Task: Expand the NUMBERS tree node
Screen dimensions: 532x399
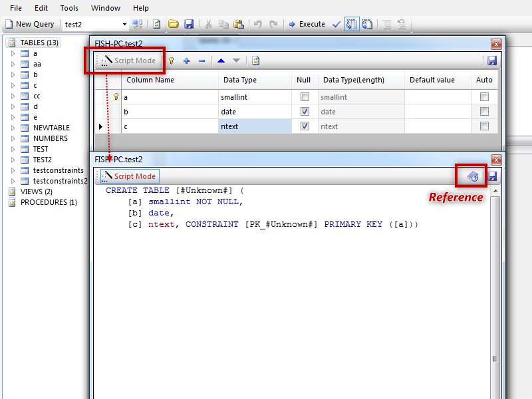Action: tap(13, 138)
